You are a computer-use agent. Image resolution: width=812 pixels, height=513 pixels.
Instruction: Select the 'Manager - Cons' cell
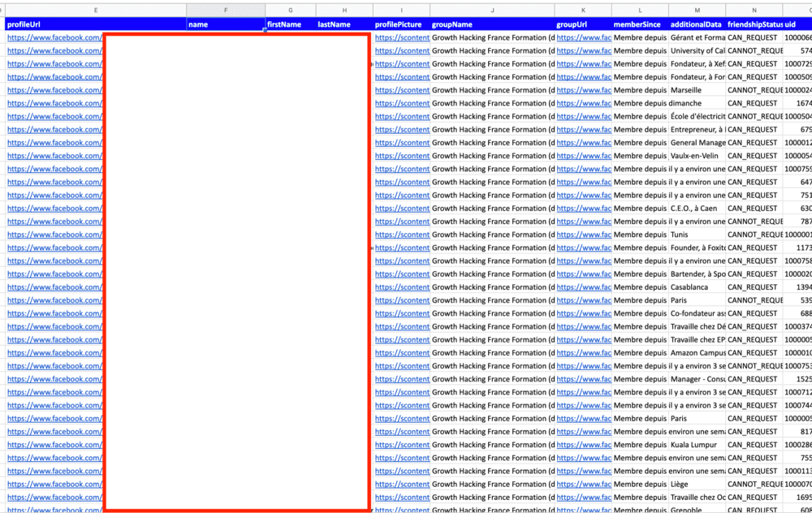pos(697,379)
